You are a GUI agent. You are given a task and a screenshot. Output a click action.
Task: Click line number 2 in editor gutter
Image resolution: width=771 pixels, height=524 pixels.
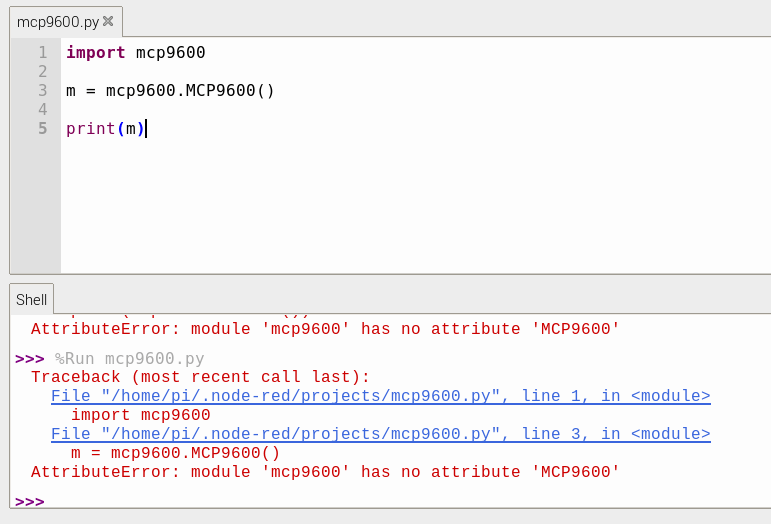click(43, 71)
